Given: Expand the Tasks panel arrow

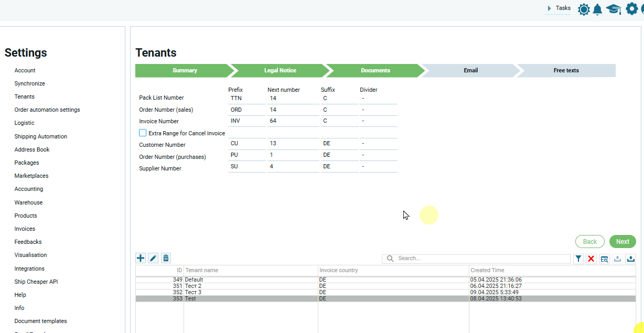Looking at the screenshot, I should point(549,8).
